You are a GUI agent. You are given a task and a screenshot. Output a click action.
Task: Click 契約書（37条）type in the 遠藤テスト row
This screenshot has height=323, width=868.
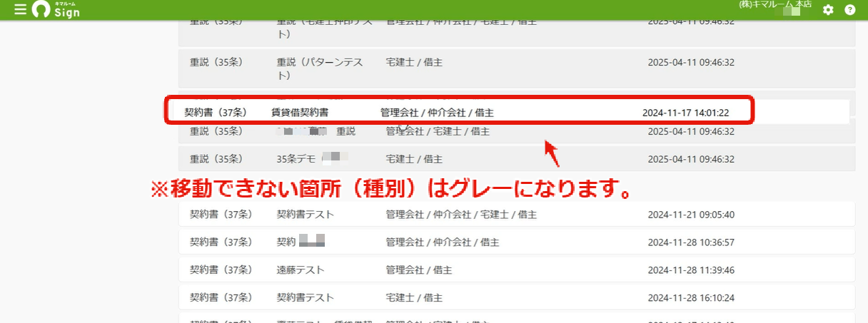click(221, 270)
